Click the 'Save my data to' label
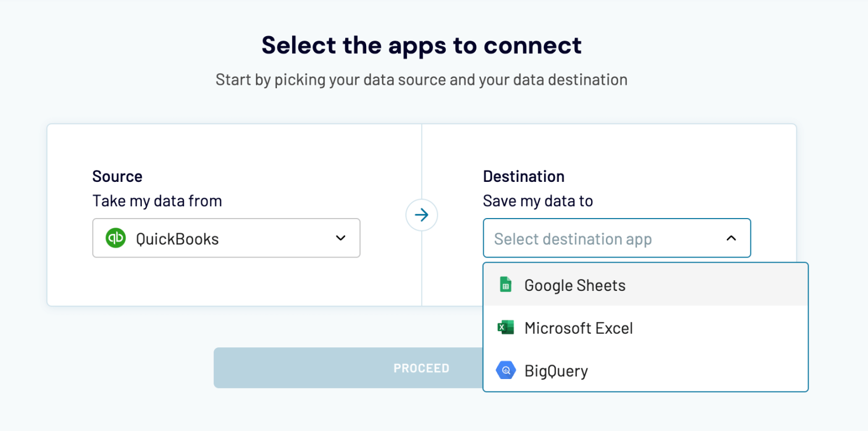The width and height of the screenshot is (868, 431). pyautogui.click(x=537, y=201)
